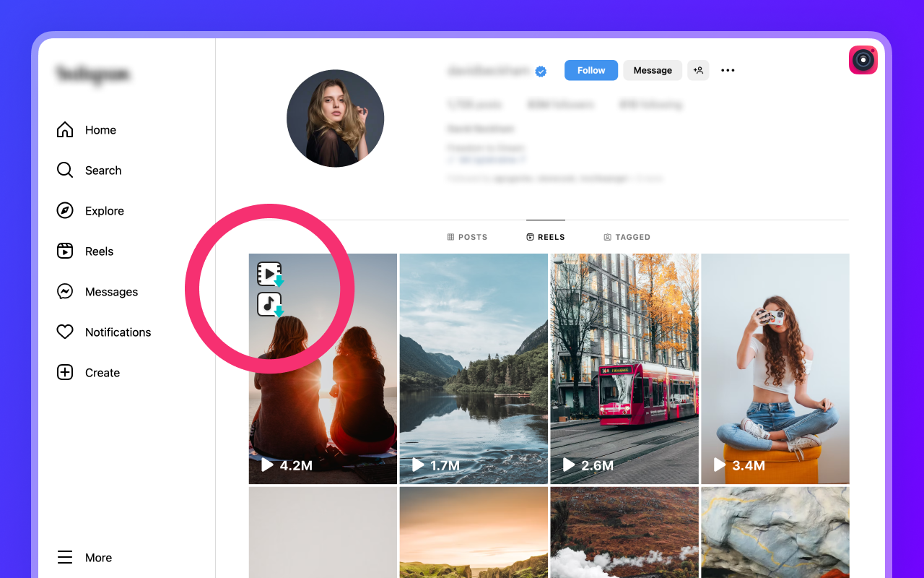The width and height of the screenshot is (924, 578).
Task: Click the Search magnifier icon
Action: 65,171
